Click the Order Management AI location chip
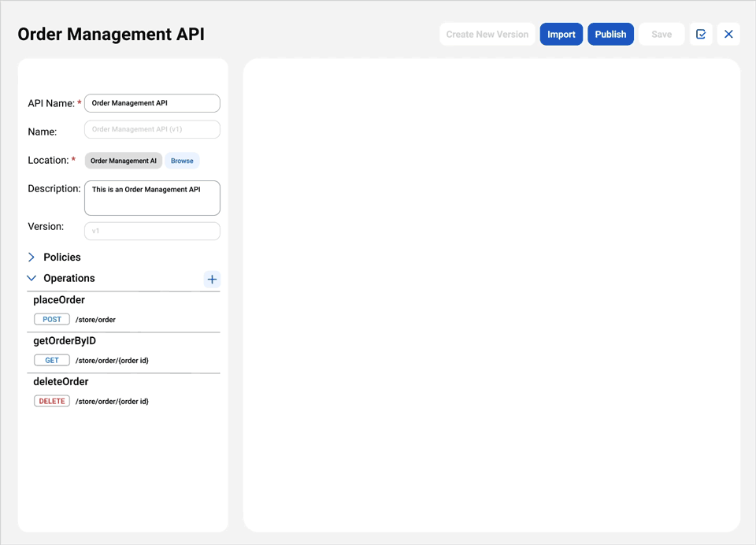Viewport: 756px width, 545px height. tap(123, 160)
